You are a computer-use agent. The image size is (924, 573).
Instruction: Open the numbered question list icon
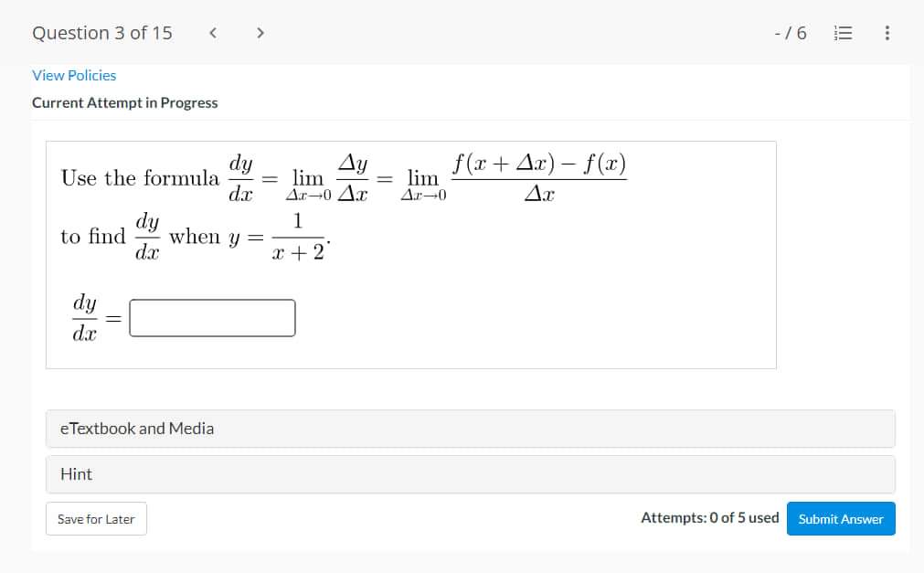pos(843,33)
